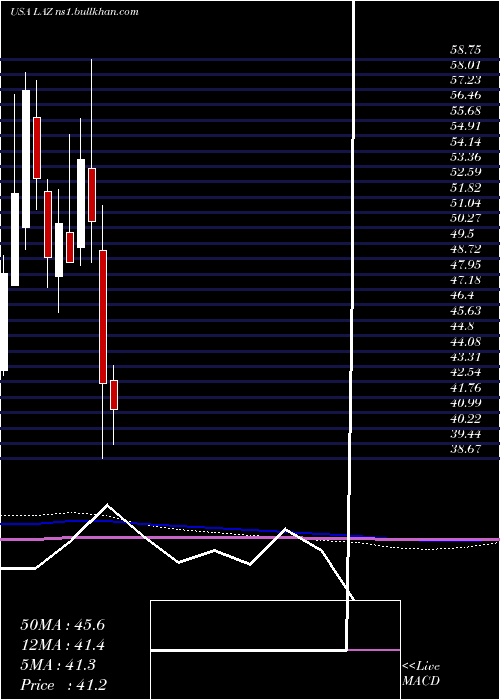Click the 57.23 price axis label

tap(465, 80)
